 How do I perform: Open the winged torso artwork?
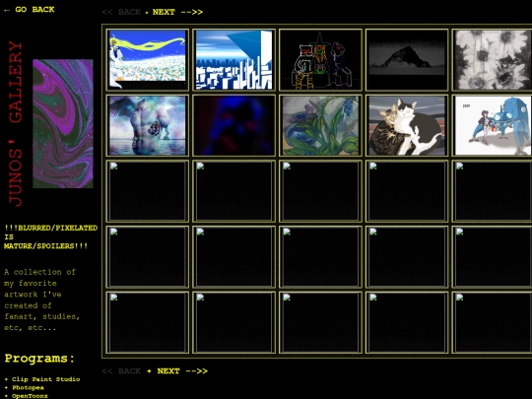[x=148, y=125]
